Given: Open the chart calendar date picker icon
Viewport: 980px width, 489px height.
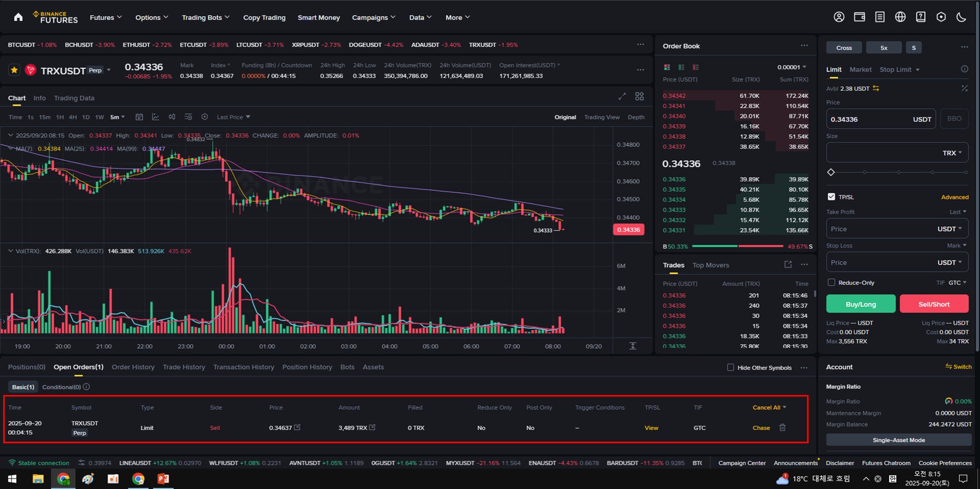Looking at the screenshot, I should point(139,117).
